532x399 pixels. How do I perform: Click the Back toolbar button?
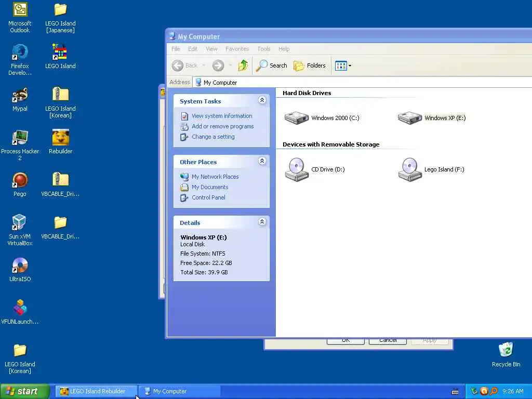tap(184, 65)
